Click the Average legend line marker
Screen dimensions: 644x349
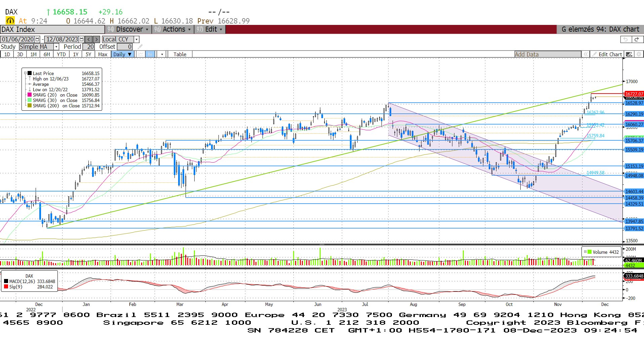tap(30, 84)
